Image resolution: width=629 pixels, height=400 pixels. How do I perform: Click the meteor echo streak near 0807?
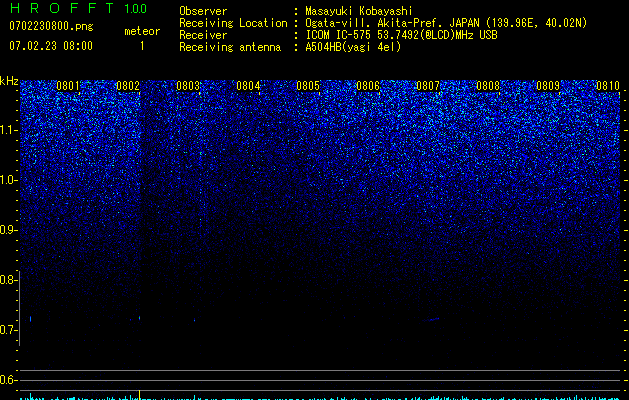(431, 319)
